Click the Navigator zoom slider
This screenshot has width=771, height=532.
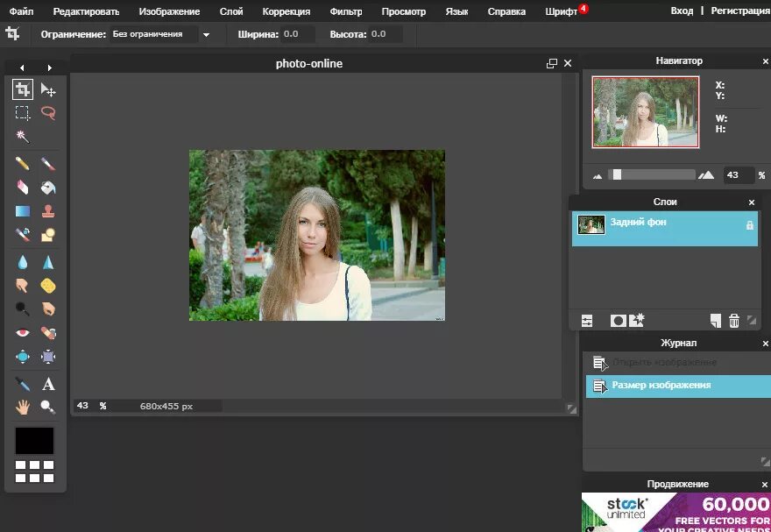click(x=652, y=174)
